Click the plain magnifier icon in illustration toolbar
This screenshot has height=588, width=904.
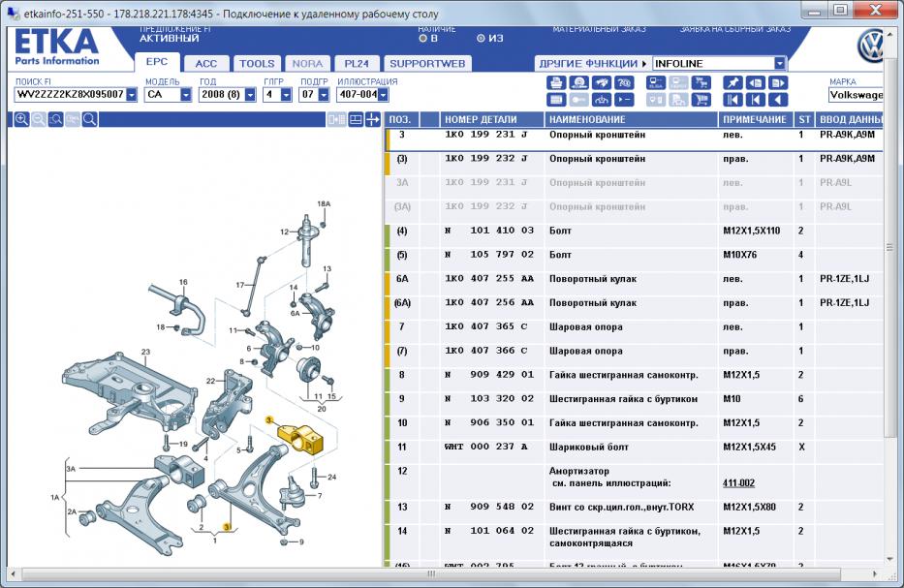click(89, 119)
